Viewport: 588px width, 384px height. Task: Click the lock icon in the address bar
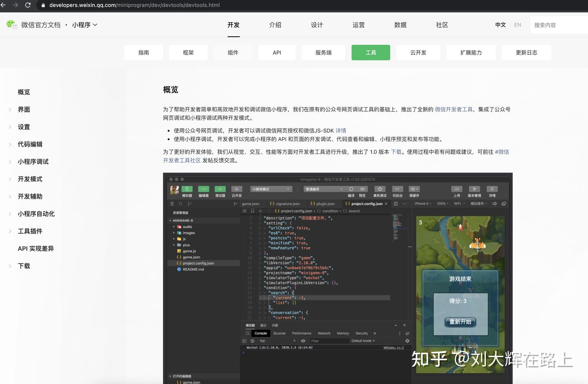click(43, 5)
